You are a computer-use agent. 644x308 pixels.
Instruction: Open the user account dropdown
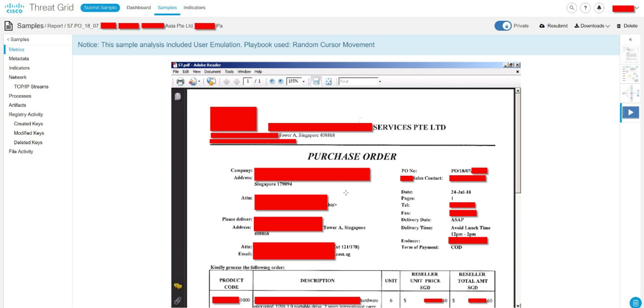pos(625,9)
